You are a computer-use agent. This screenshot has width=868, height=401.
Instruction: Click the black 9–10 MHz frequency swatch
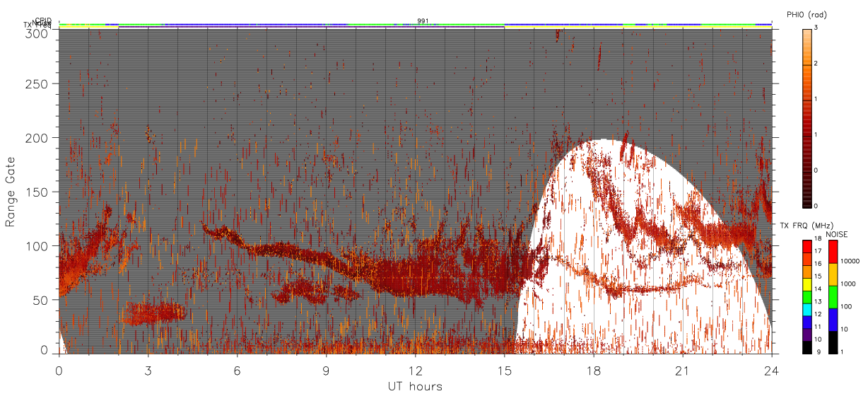[x=807, y=346]
